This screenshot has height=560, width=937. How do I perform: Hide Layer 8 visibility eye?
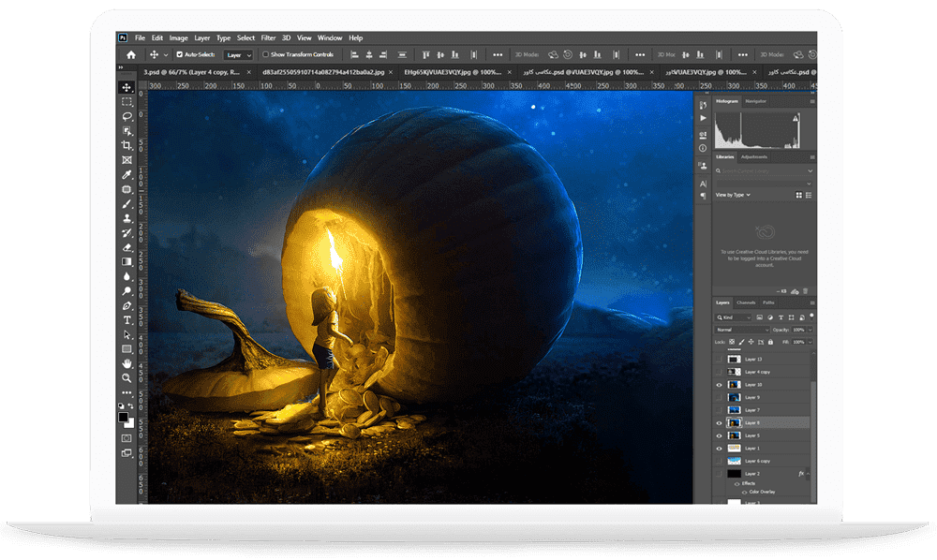pos(720,423)
